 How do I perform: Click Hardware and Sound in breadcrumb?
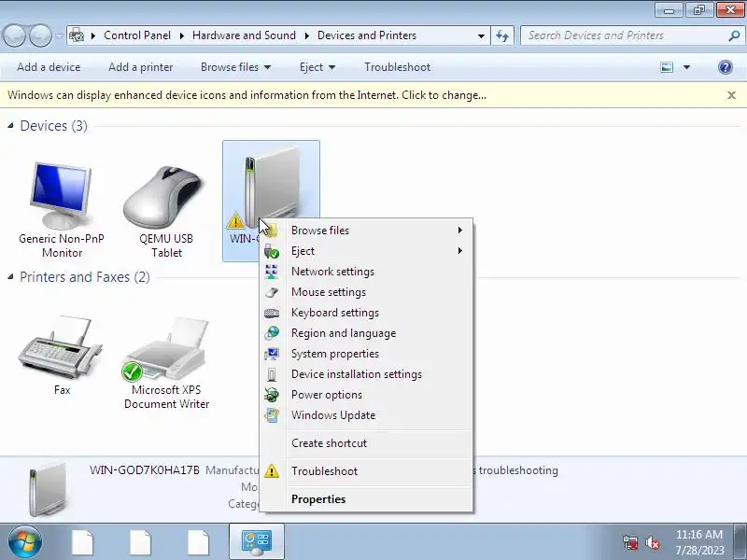pos(244,35)
